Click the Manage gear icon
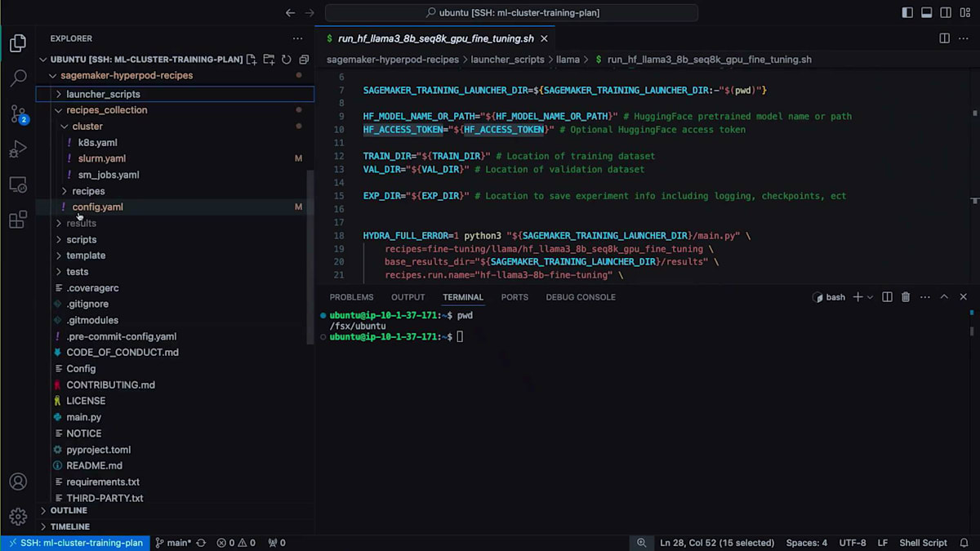Image resolution: width=980 pixels, height=551 pixels. pos(18,517)
